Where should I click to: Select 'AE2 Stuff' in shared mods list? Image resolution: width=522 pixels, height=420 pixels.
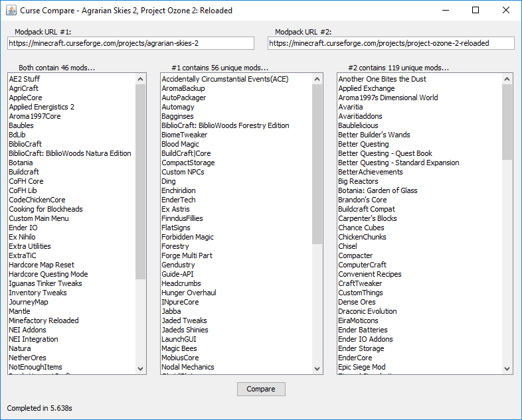pos(25,79)
